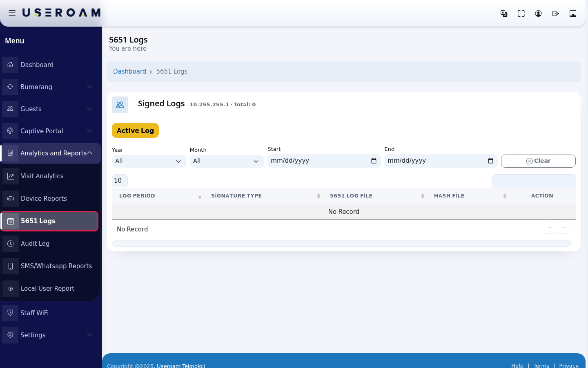Click the Visit Analytics chart icon
This screenshot has width=588, height=368.
11,176
